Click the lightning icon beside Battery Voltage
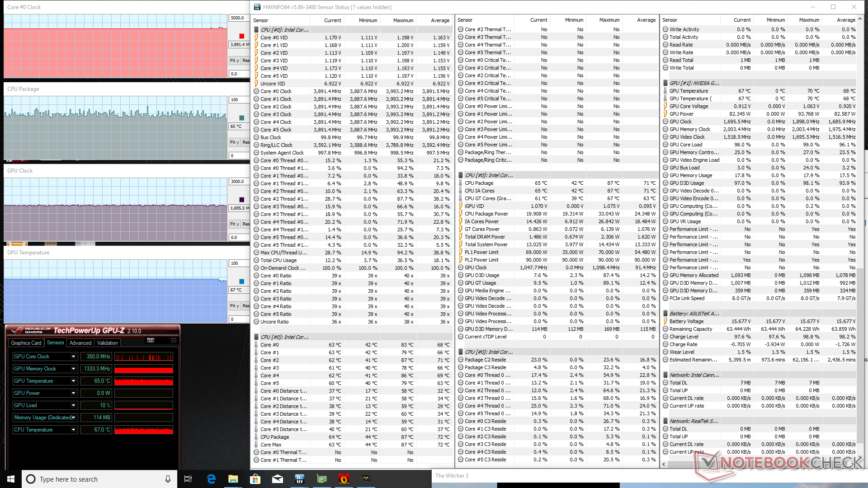The width and height of the screenshot is (868, 488). (x=665, y=321)
